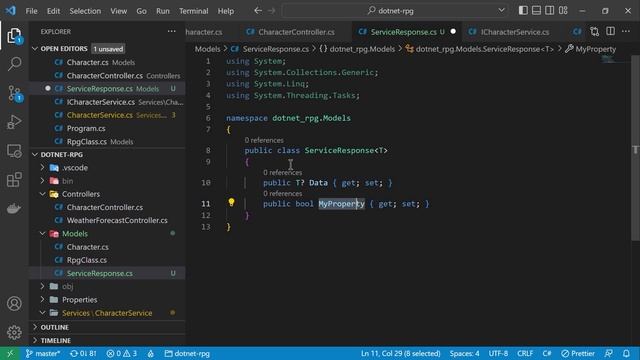Click the feedback icon in status bar

click(609, 353)
